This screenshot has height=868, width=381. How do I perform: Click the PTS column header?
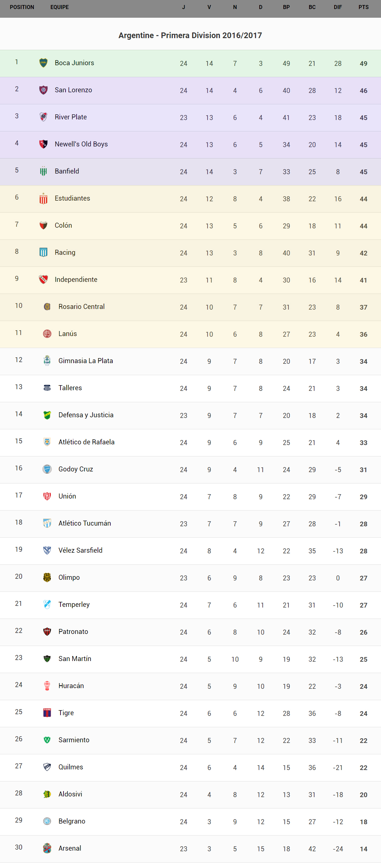click(364, 7)
